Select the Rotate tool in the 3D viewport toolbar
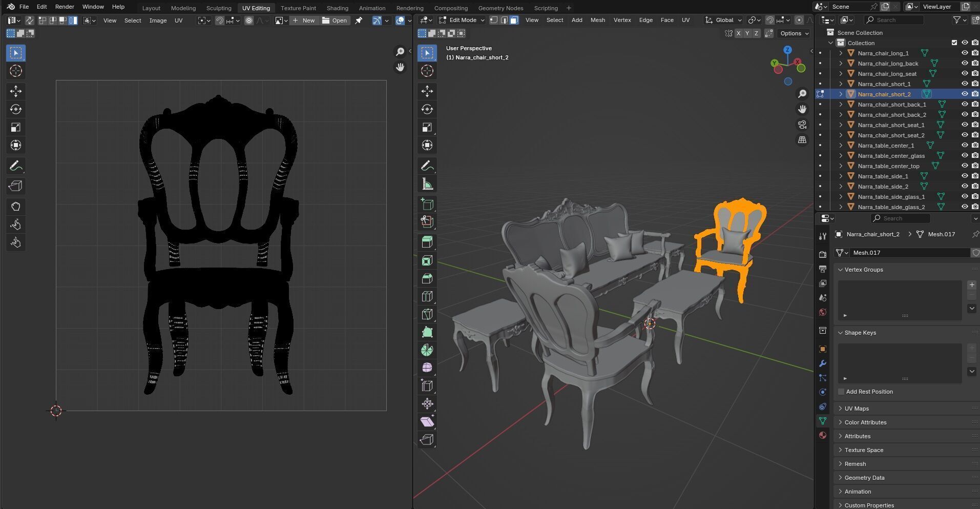This screenshot has width=980, height=509. tap(427, 109)
